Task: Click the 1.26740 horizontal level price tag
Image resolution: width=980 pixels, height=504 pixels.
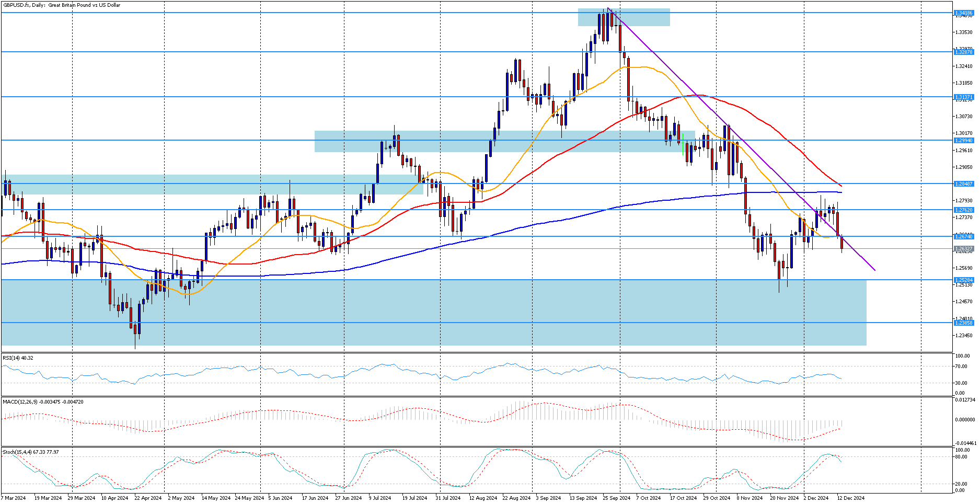Action: tap(964, 236)
